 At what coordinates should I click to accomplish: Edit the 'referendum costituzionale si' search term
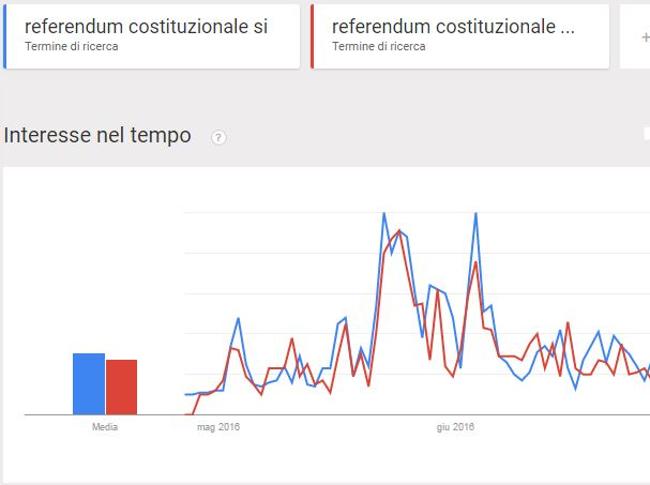[146, 27]
